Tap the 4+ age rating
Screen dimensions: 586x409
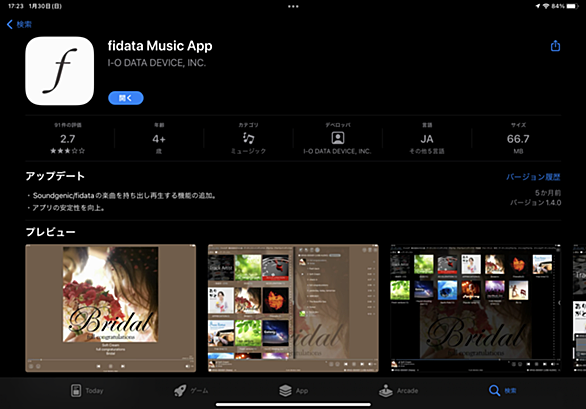tap(159, 139)
